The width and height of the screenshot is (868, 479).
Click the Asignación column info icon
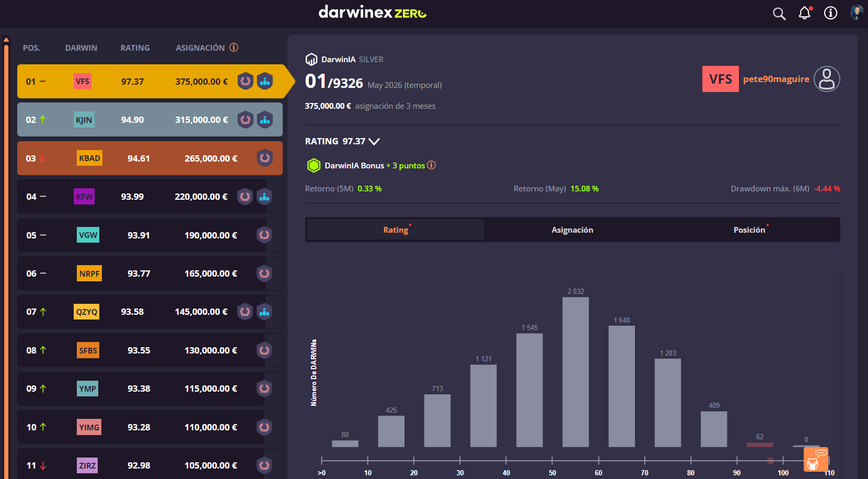[234, 48]
